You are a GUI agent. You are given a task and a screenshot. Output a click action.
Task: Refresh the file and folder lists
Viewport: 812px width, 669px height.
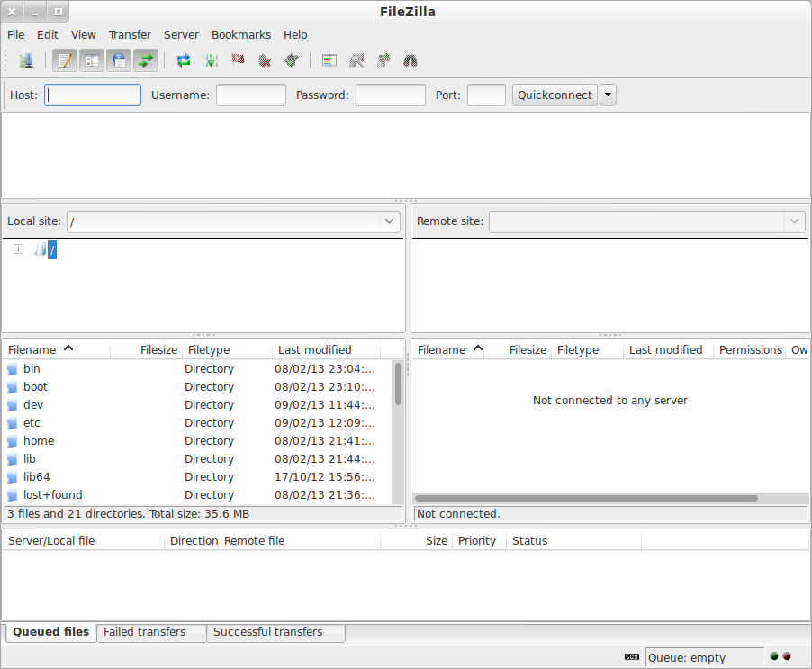184,59
